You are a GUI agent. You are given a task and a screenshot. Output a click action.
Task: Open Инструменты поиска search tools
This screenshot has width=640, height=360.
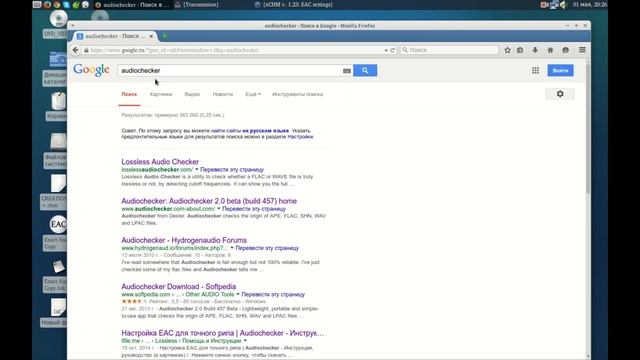point(297,94)
